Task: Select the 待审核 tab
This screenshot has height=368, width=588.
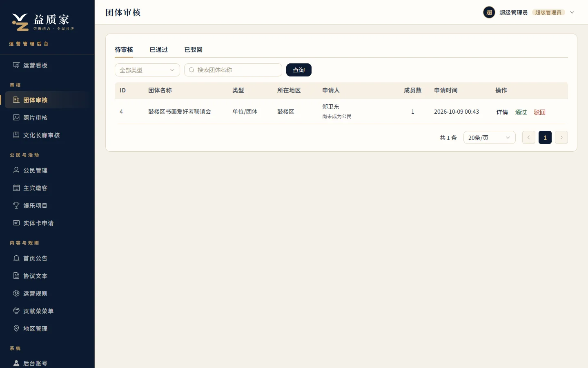Action: pos(124,50)
